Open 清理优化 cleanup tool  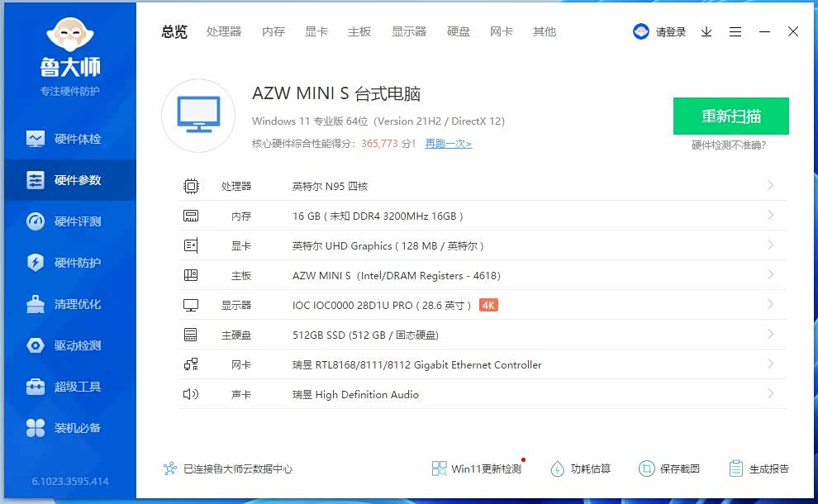(x=69, y=304)
